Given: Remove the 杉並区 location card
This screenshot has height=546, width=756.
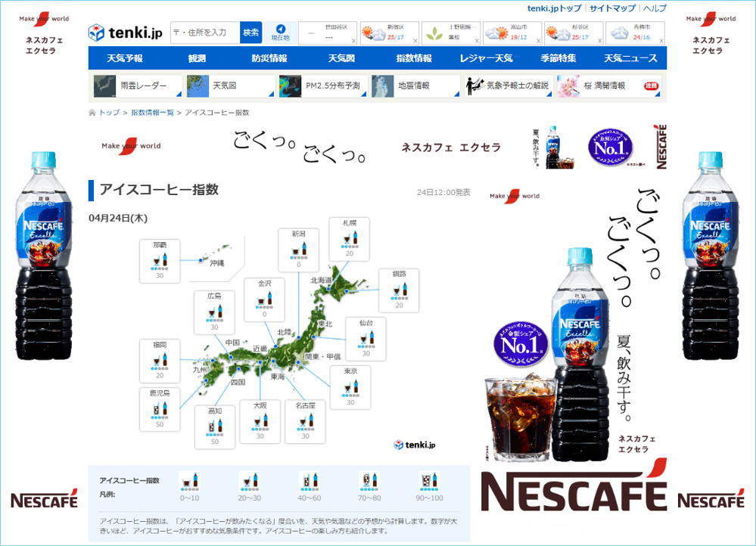Looking at the screenshot, I should point(600,41).
